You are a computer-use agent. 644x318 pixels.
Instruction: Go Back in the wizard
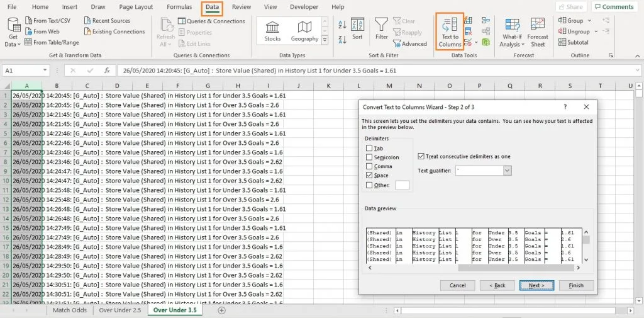pos(497,285)
